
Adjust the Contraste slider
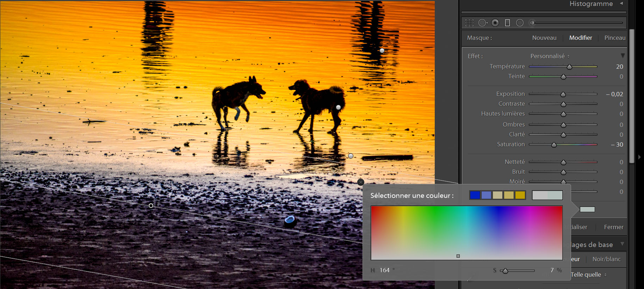(563, 104)
